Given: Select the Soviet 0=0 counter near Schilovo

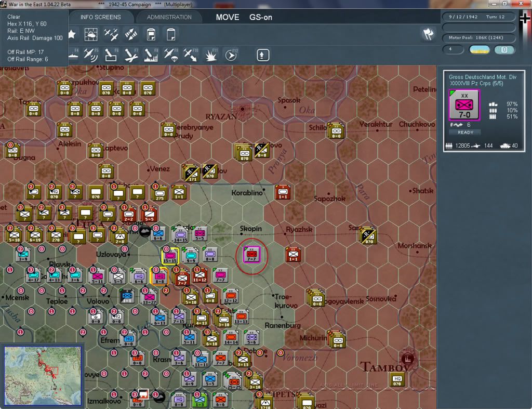Looking at the screenshot, I should 336,131.
